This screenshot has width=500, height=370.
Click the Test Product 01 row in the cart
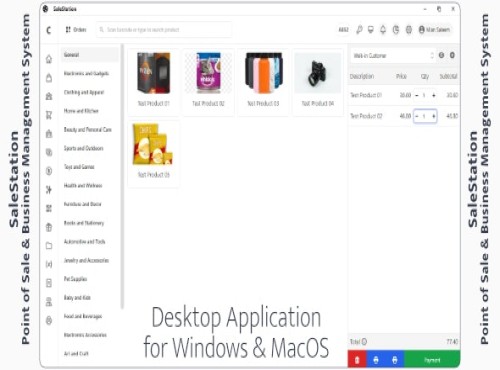pyautogui.click(x=404, y=95)
